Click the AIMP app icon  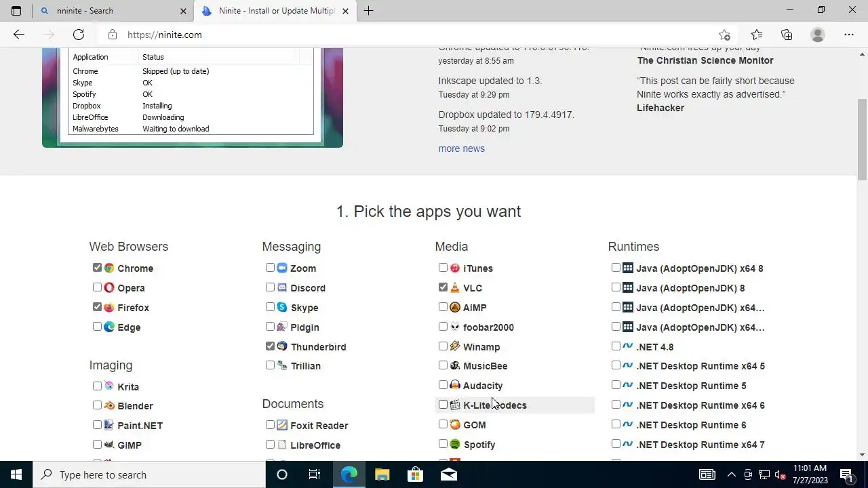(x=455, y=308)
